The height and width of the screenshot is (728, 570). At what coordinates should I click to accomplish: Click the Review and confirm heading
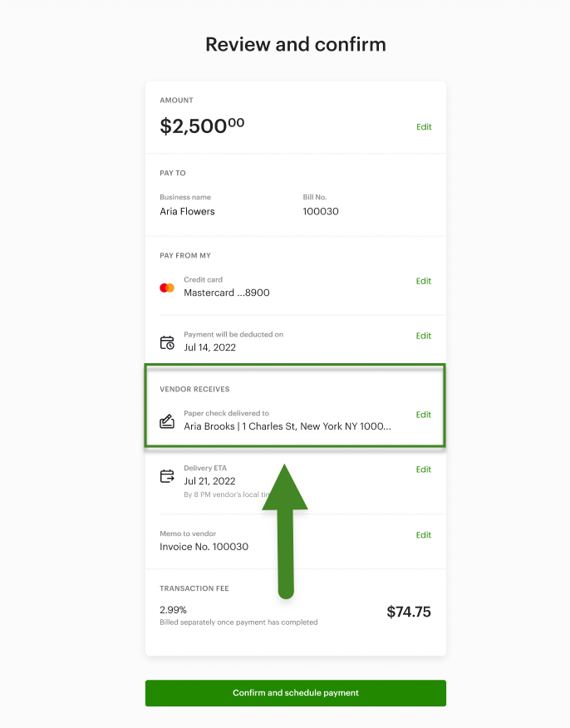pos(296,44)
